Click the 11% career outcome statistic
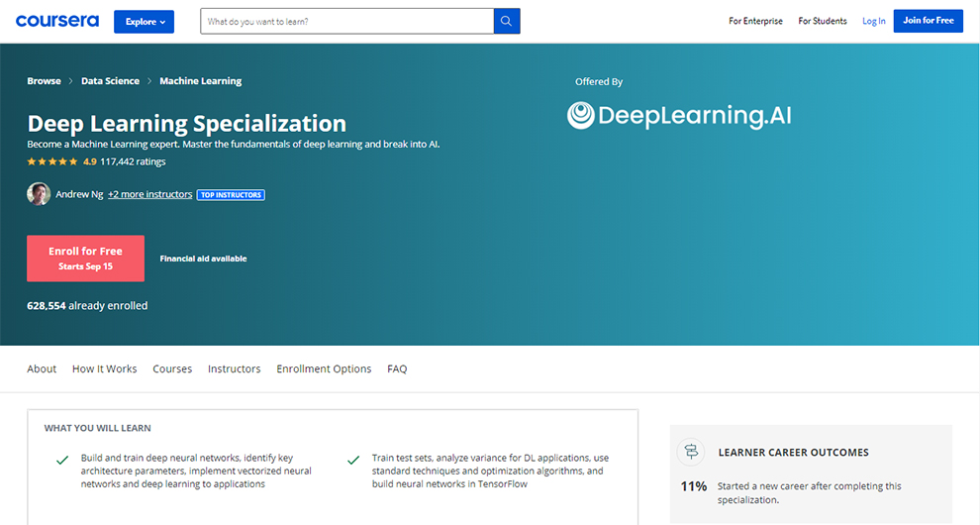Viewport: 980px width, 525px height. click(694, 486)
